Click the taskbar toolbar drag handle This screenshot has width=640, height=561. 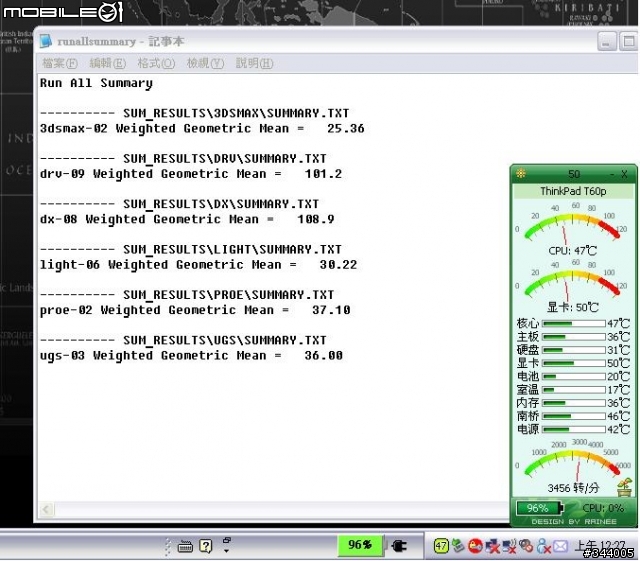167,546
